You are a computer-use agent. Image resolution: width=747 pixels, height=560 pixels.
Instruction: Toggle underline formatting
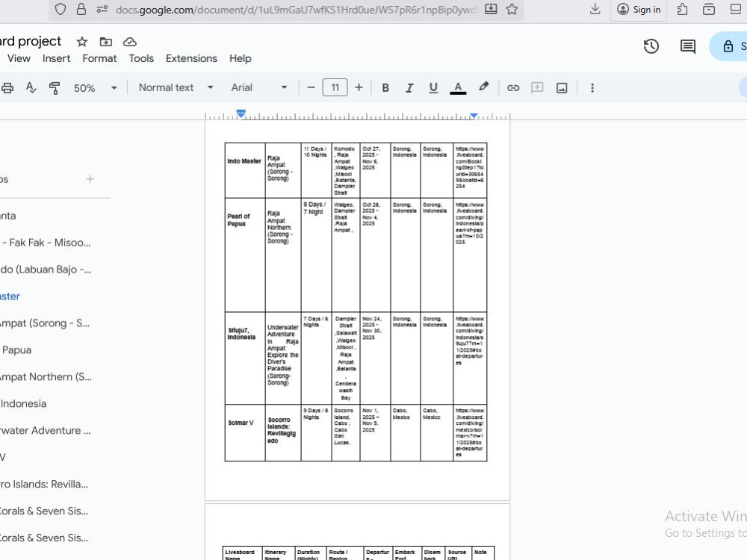point(433,87)
